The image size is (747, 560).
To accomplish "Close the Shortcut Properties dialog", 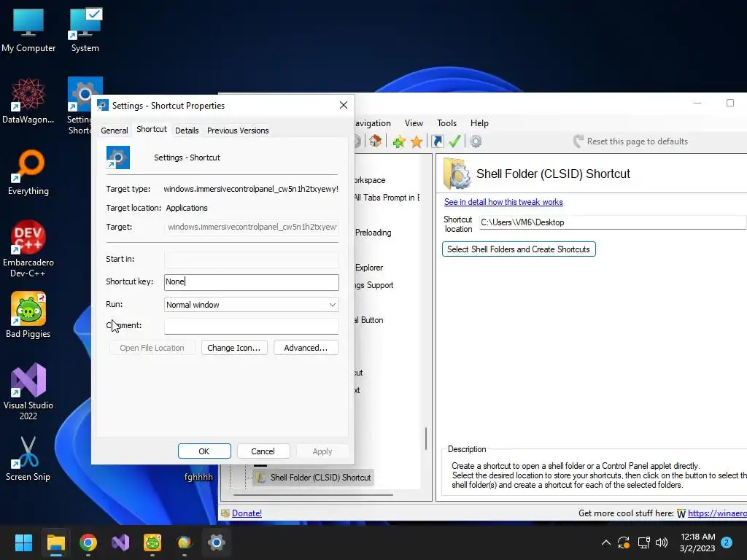I will pos(344,105).
